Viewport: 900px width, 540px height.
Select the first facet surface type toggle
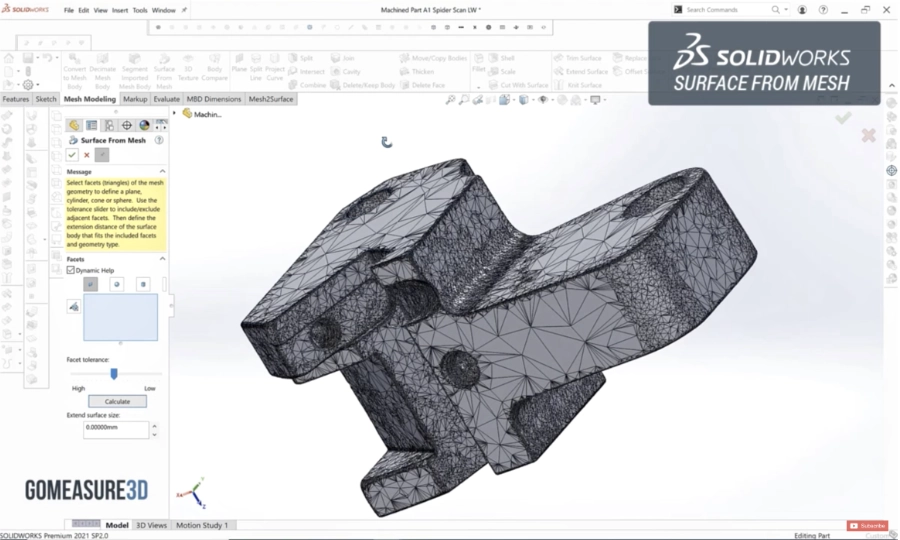click(91, 284)
